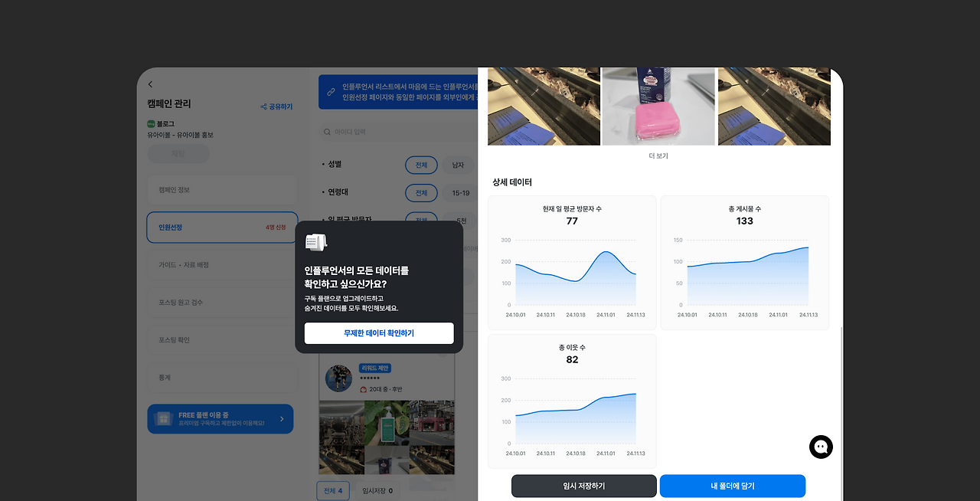Click the 리워드 제안 badge

375,368
